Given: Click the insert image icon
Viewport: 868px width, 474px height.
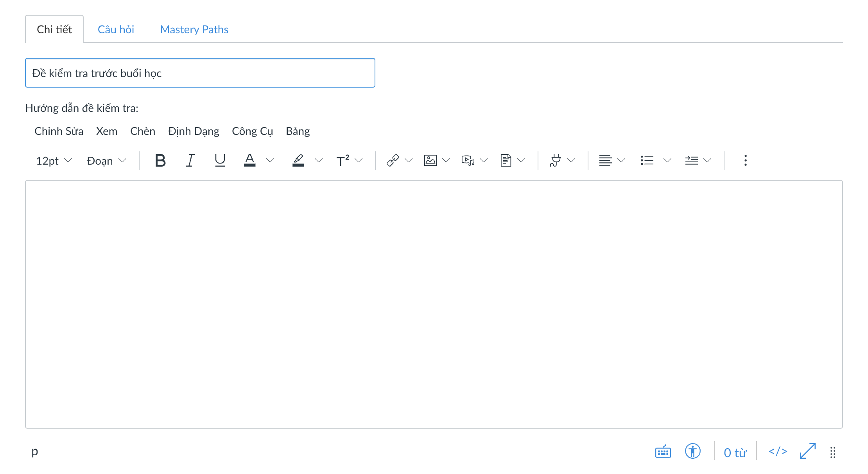Looking at the screenshot, I should tap(430, 160).
